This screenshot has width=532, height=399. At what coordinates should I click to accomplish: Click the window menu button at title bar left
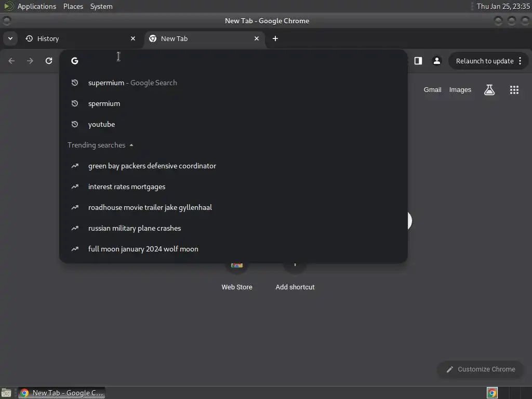7,21
